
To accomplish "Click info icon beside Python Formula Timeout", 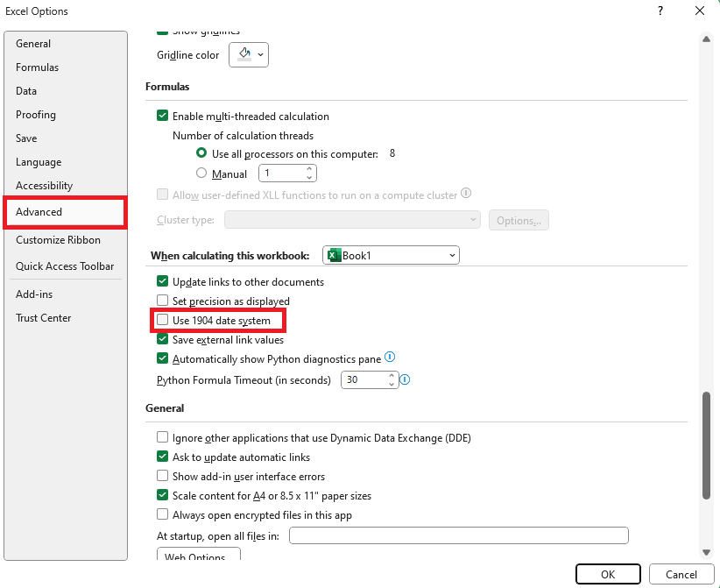I will [405, 380].
